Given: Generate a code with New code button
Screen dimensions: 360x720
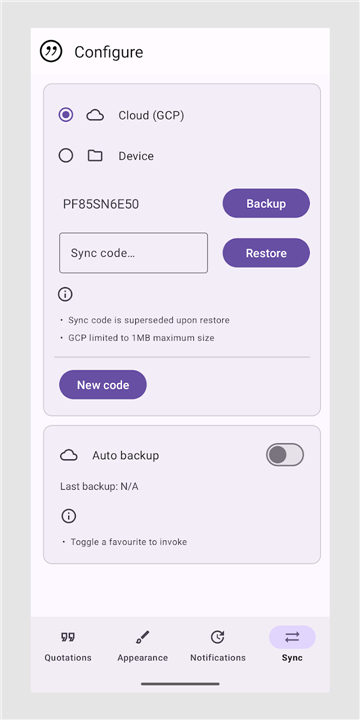Looking at the screenshot, I should click(103, 385).
